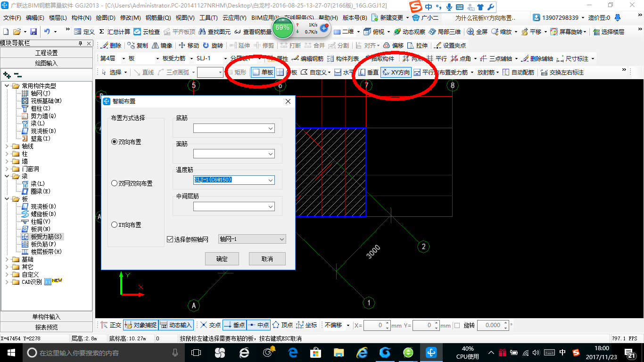
Task: Select the 垂直 vertical placement tool
Action: (369, 72)
